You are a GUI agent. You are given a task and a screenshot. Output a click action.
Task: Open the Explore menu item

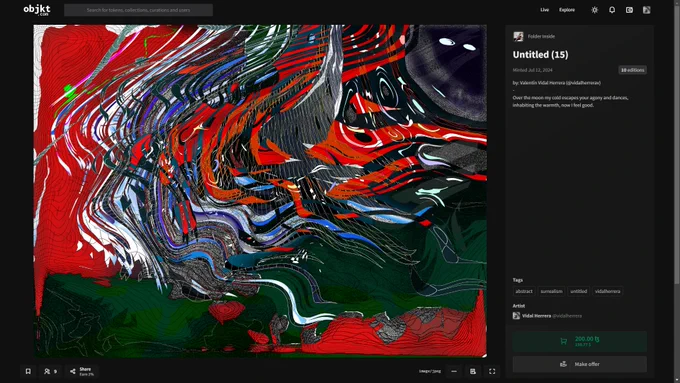[x=567, y=10]
